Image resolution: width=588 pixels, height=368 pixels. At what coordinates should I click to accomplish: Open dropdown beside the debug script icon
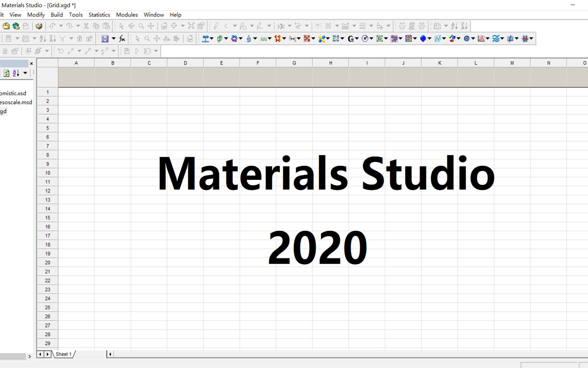156,51
